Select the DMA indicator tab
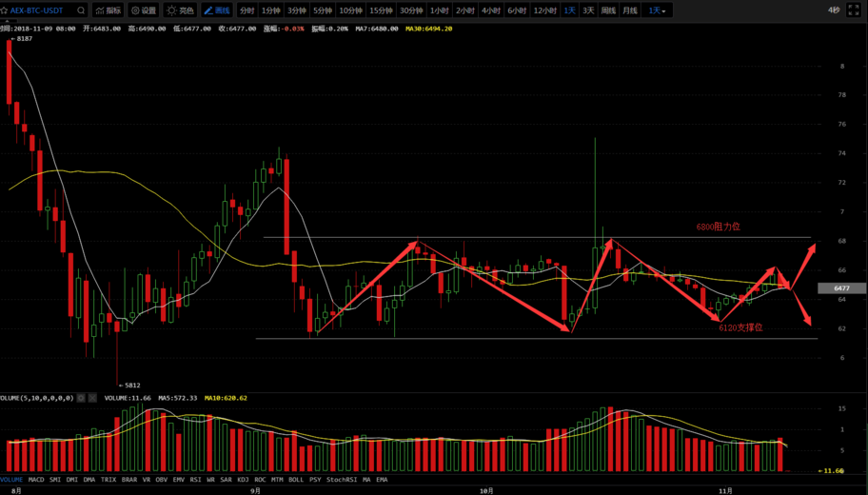 point(89,480)
